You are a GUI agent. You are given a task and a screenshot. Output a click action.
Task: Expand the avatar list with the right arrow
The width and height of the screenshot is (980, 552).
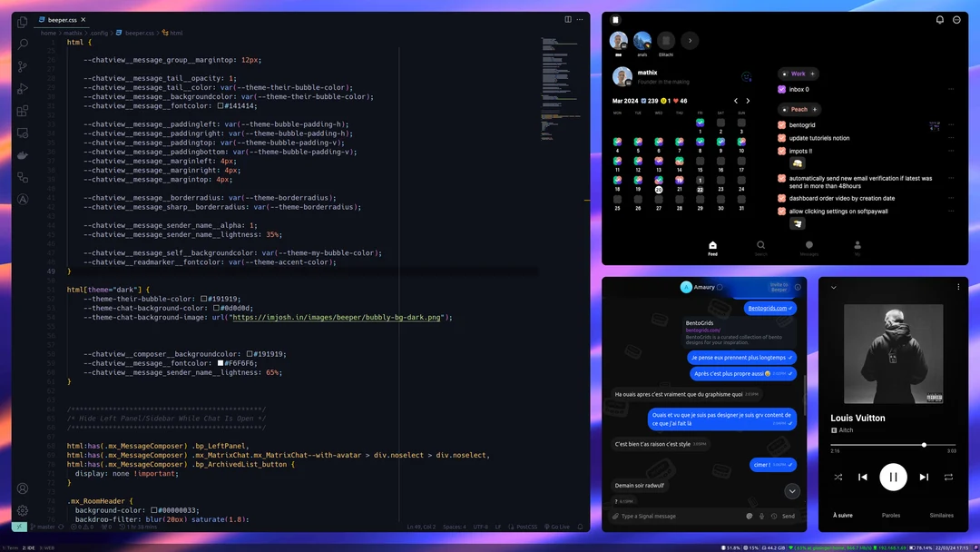pos(690,40)
